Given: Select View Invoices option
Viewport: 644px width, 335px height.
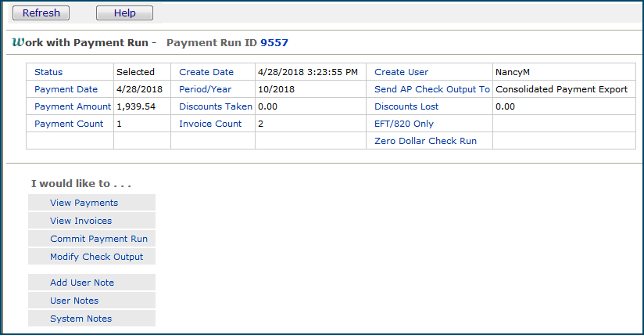Looking at the screenshot, I should 81,221.
